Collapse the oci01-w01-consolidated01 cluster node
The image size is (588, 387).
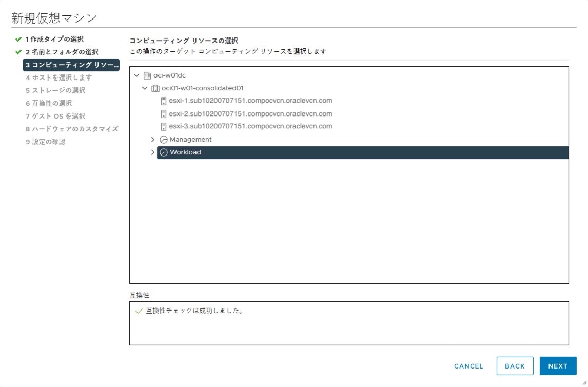145,88
